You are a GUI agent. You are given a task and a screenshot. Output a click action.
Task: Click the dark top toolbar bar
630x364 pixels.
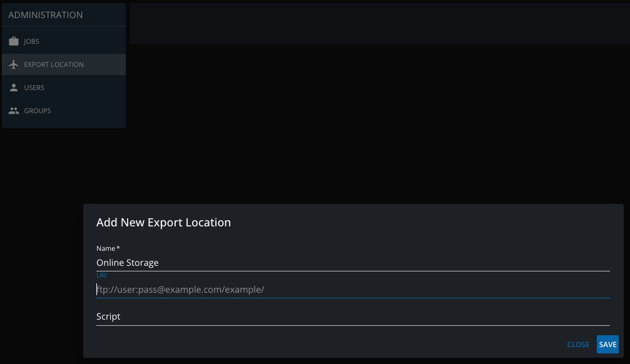click(x=375, y=24)
